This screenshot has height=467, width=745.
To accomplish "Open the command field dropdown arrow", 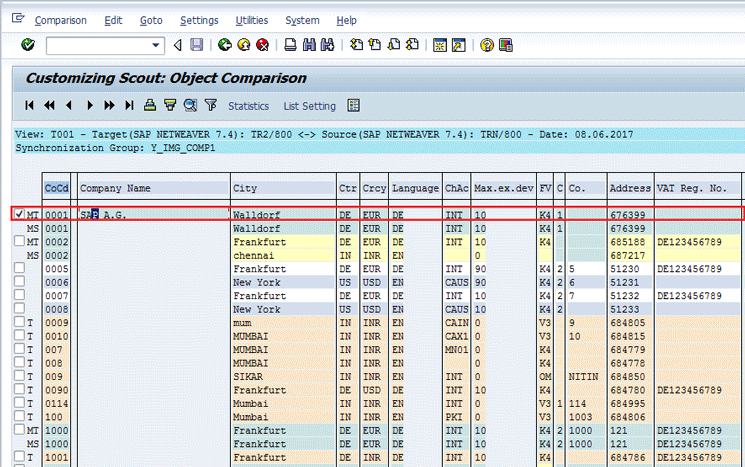I will (x=157, y=45).
